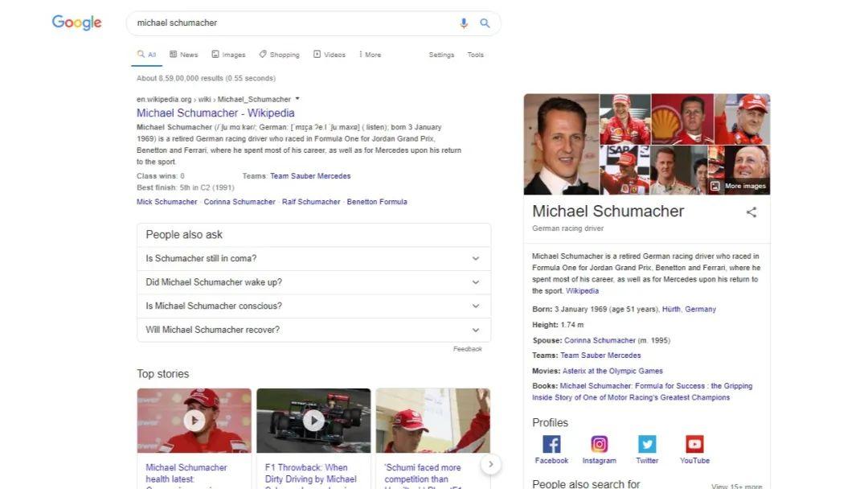Expand 'Will Michael Schumacher recover?' question
Image resolution: width=868 pixels, height=489 pixels.
point(313,330)
